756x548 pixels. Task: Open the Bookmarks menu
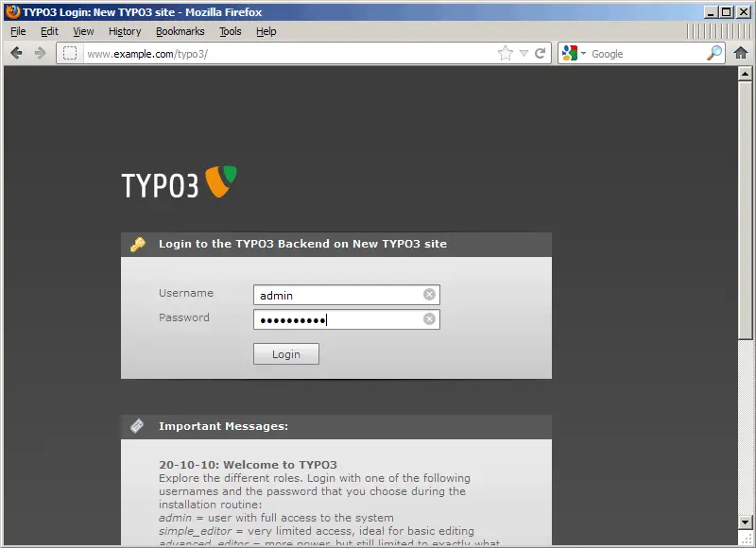pos(180,31)
